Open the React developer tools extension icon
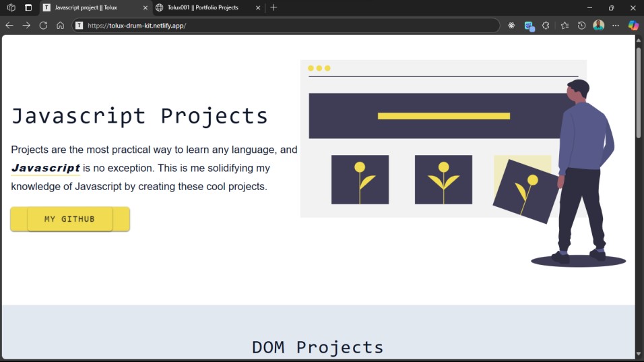 click(511, 26)
